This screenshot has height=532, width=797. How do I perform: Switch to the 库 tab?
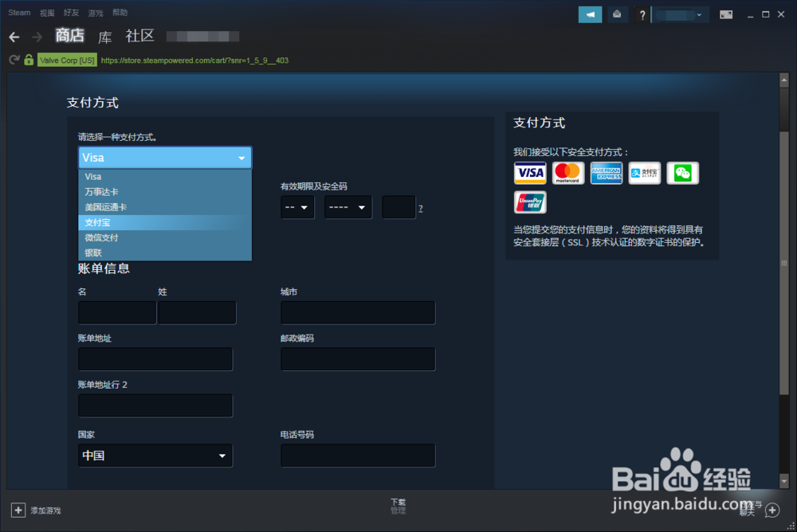click(104, 37)
